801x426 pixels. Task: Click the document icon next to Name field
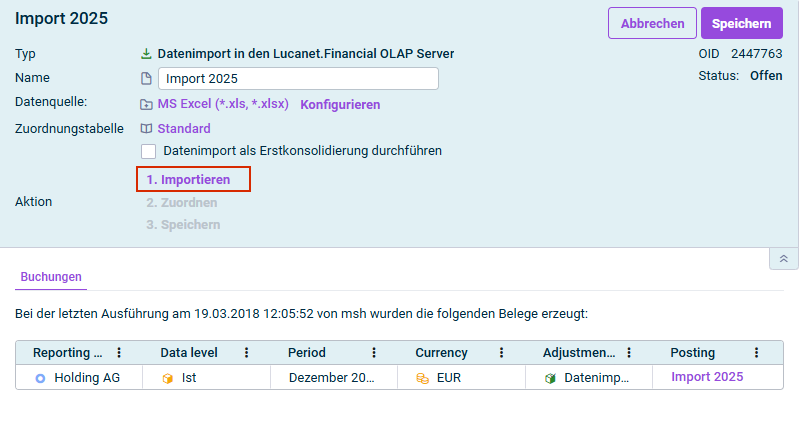(x=146, y=78)
